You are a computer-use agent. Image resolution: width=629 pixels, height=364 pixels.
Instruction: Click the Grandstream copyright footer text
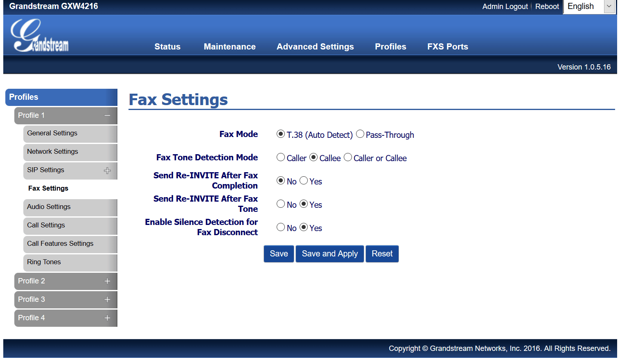tap(500, 348)
